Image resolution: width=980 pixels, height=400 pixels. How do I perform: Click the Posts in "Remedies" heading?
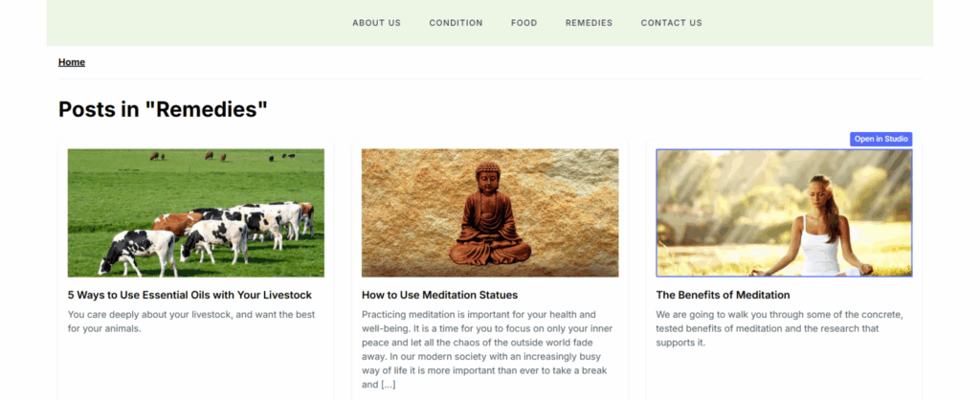[x=163, y=109]
